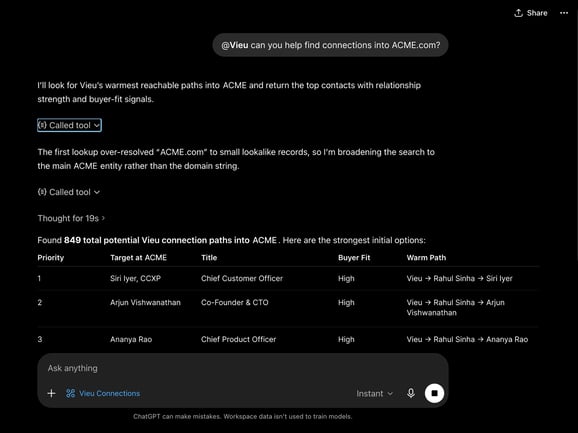The height and width of the screenshot is (433, 578).
Task: Click warm path ending in Ananya Rao
Action: pos(467,339)
